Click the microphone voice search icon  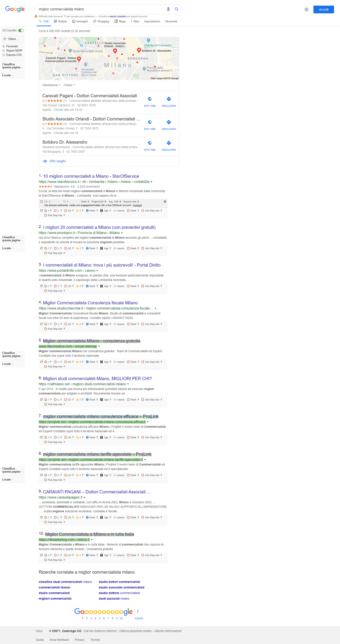(168, 9)
